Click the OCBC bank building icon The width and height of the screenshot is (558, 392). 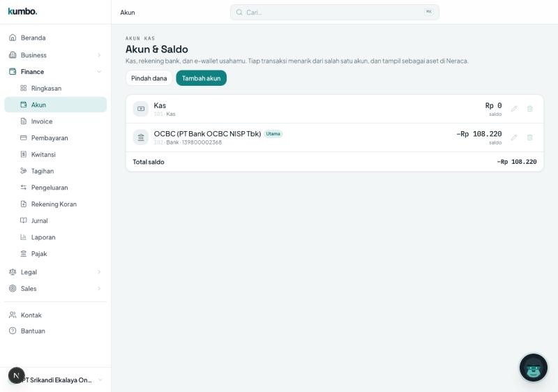(x=141, y=137)
